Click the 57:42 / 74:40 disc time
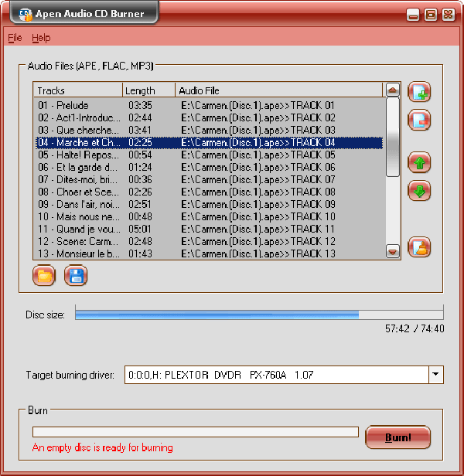The width and height of the screenshot is (464, 476). tap(415, 328)
